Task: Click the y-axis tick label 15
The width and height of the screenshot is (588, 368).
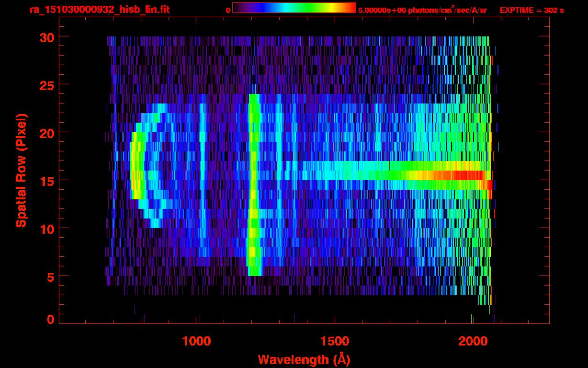Action: (x=46, y=181)
